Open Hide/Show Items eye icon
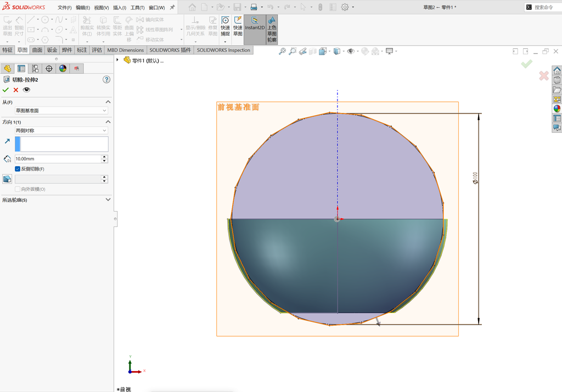Viewport: 562px width, 392px height. click(351, 51)
